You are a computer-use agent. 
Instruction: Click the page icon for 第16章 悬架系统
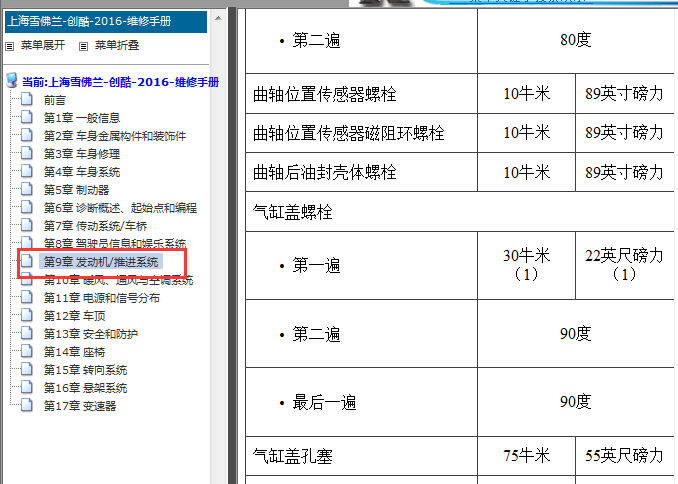point(27,388)
